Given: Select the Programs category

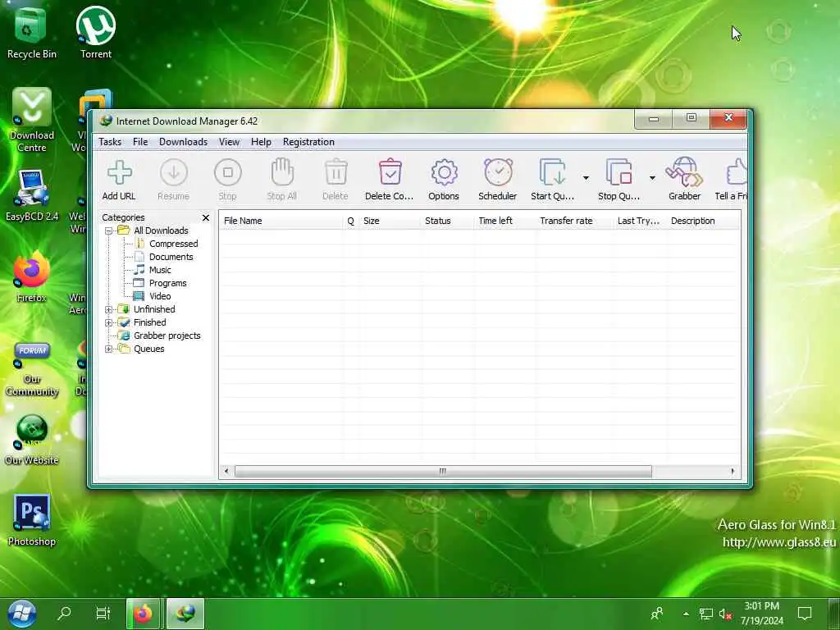Looking at the screenshot, I should tap(167, 283).
